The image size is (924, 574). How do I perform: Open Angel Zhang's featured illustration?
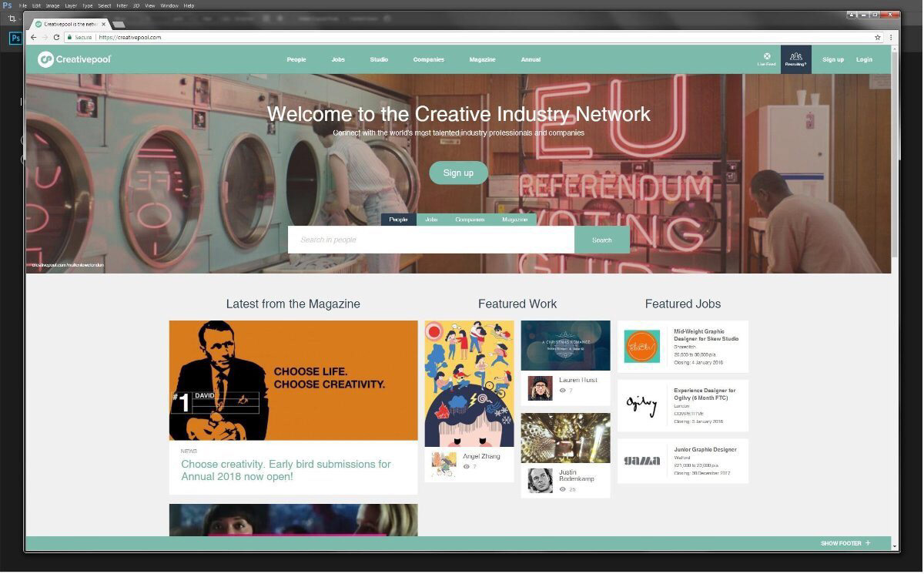[x=469, y=384]
